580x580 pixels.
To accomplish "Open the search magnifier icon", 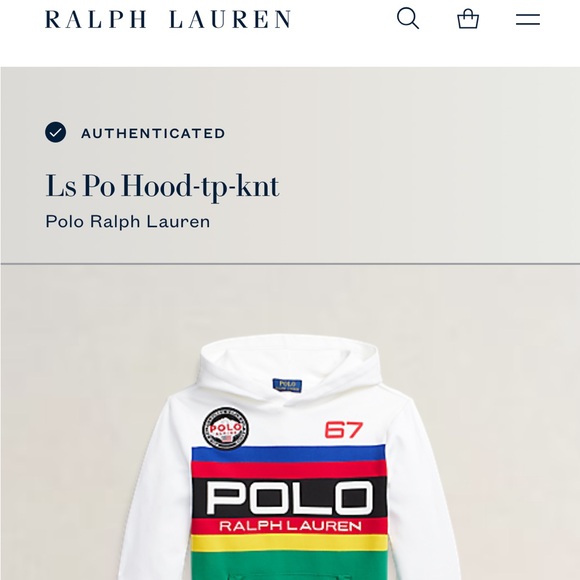I will 408,18.
